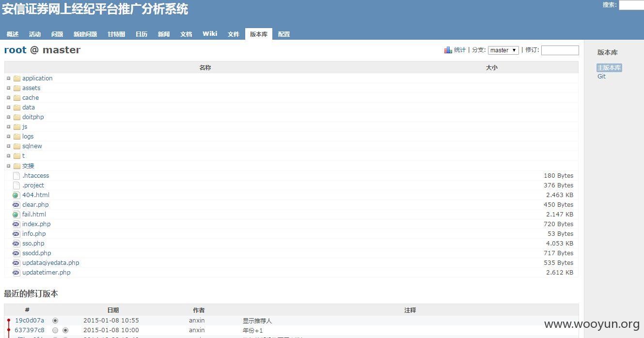The width and height of the screenshot is (644, 338).
Task: Click the sqlnew folder icon
Action: [17, 146]
